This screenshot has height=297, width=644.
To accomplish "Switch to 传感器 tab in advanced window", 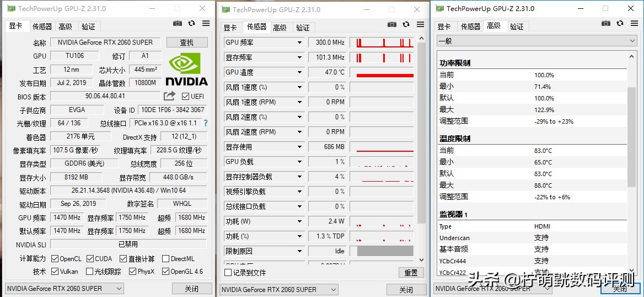I will (x=470, y=26).
